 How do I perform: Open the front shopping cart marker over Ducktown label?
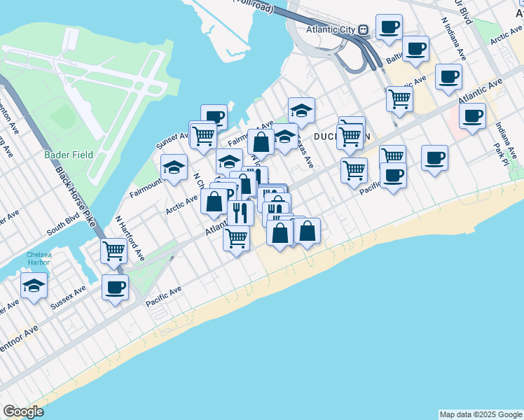tap(350, 137)
